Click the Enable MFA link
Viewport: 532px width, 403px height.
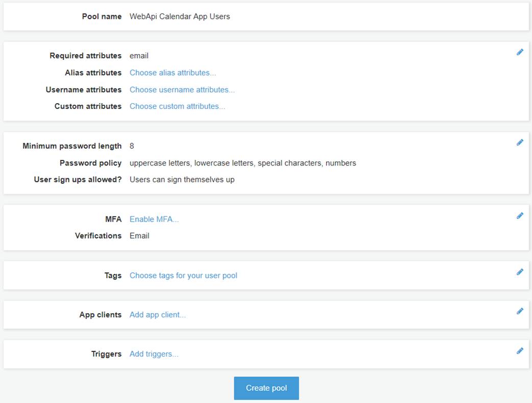point(154,219)
